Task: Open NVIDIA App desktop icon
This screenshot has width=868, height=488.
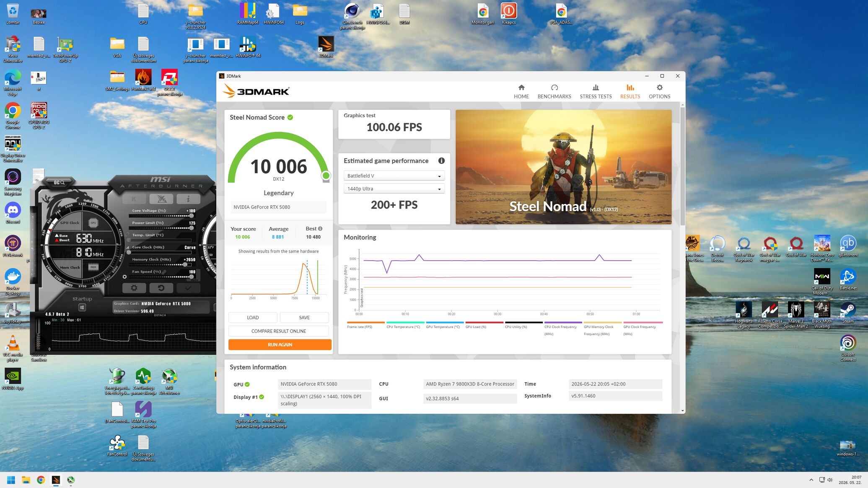Action: [x=13, y=379]
